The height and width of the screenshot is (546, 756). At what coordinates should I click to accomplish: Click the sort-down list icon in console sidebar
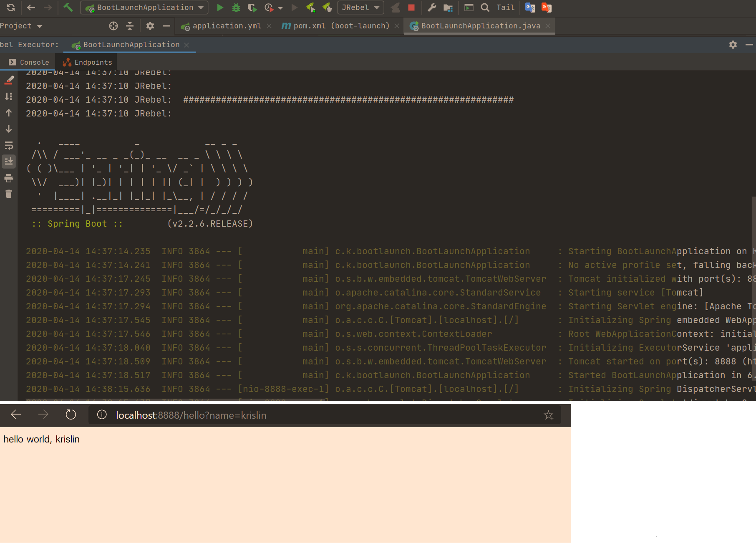coord(9,96)
